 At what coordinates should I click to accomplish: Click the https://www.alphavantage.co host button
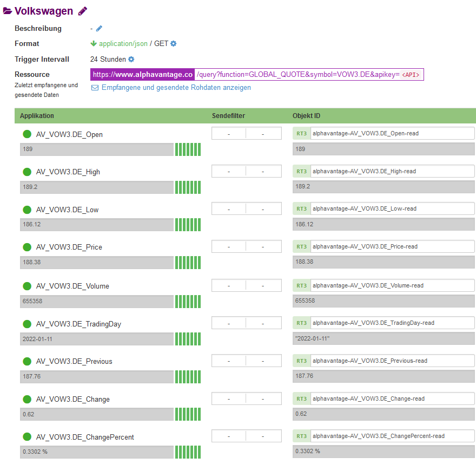142,75
